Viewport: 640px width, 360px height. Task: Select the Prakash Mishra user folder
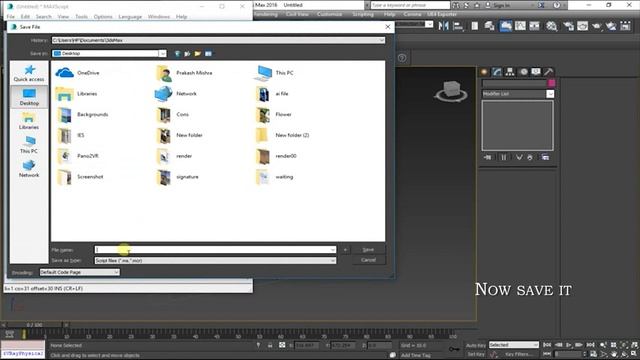pyautogui.click(x=184, y=73)
